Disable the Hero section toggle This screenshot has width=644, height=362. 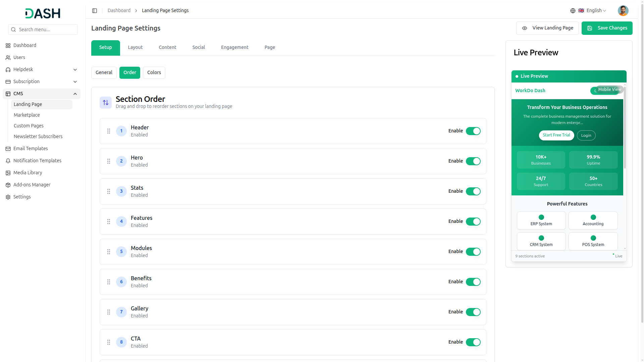pyautogui.click(x=473, y=161)
